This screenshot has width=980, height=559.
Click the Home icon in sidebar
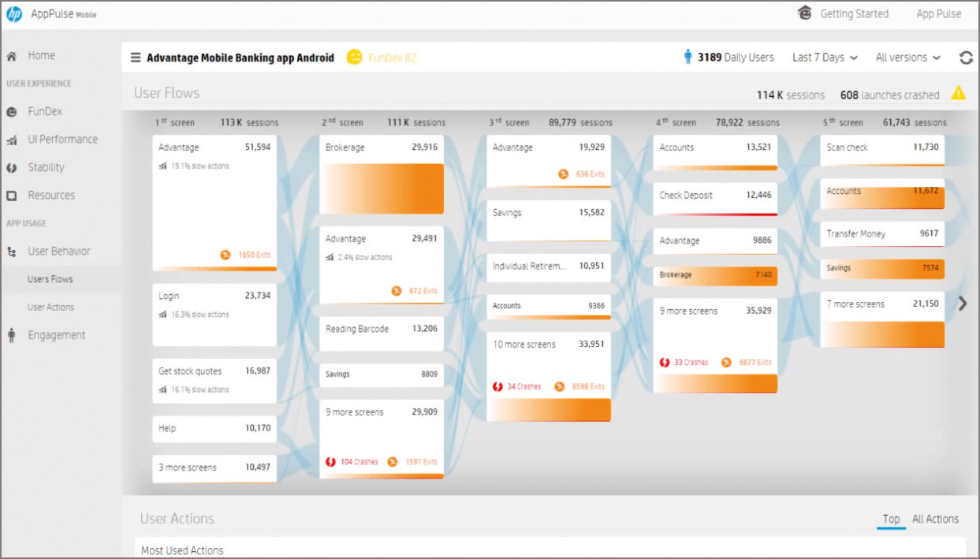[12, 56]
